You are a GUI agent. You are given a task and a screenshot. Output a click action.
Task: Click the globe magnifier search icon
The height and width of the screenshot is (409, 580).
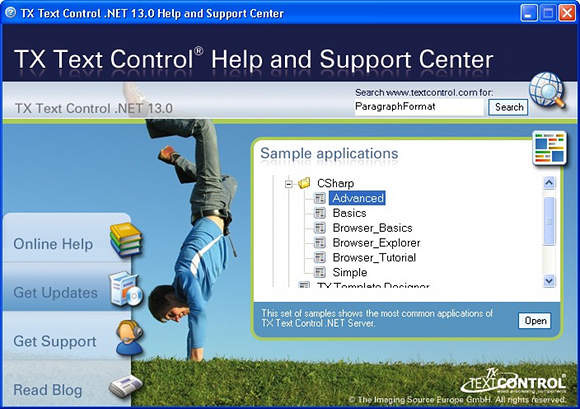548,90
